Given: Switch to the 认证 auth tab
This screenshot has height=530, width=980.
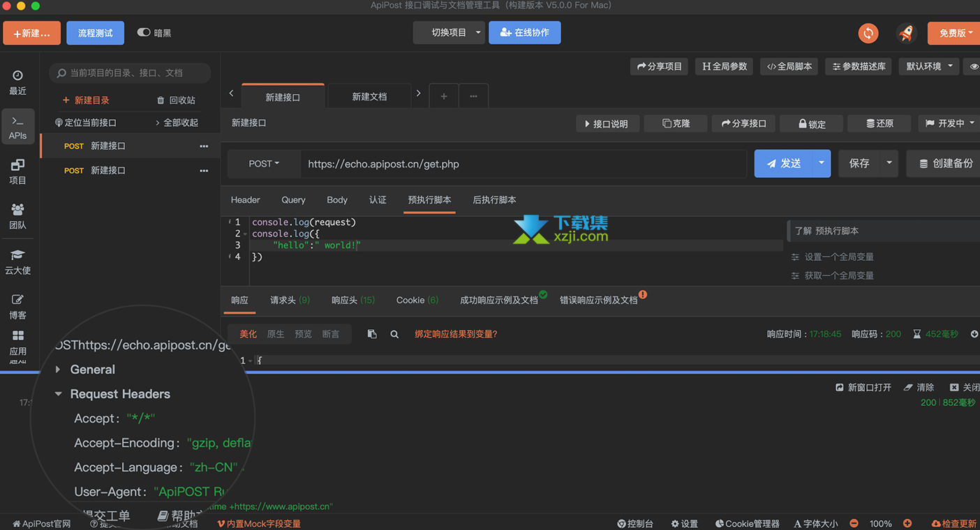Looking at the screenshot, I should pyautogui.click(x=378, y=200).
